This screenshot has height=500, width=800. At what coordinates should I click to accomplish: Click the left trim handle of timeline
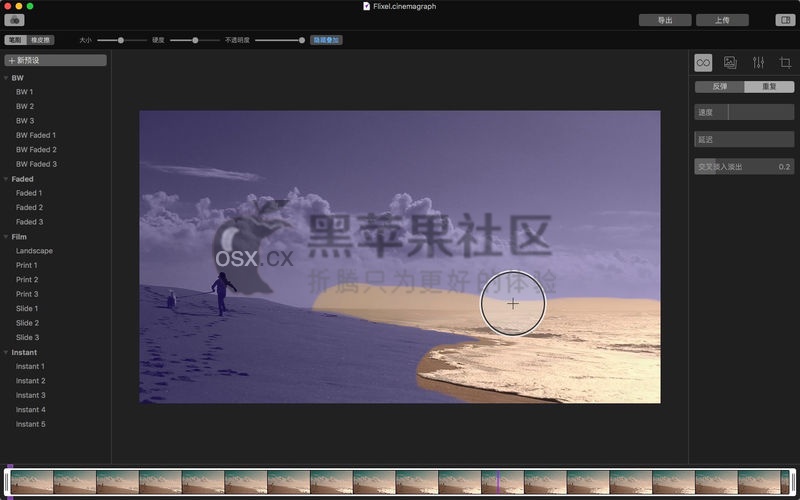click(7, 482)
